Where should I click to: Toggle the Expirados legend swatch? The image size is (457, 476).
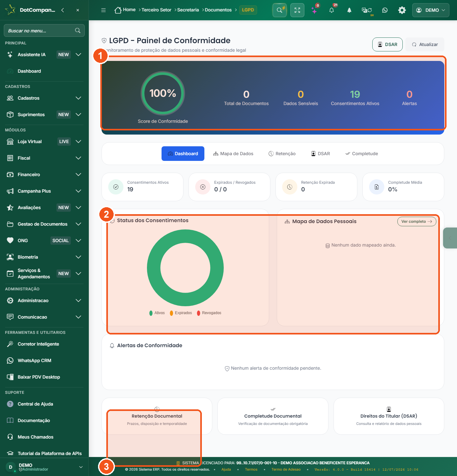point(171,313)
